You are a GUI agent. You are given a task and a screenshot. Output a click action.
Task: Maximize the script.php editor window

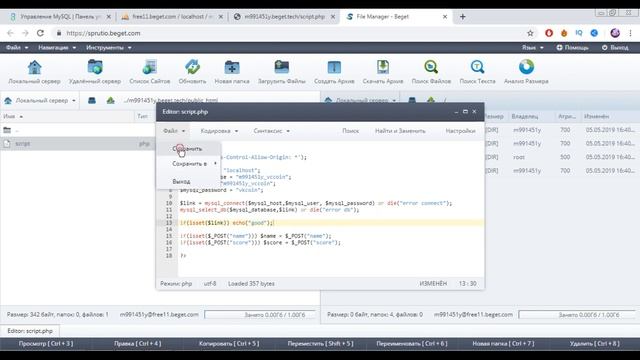pos(465,111)
